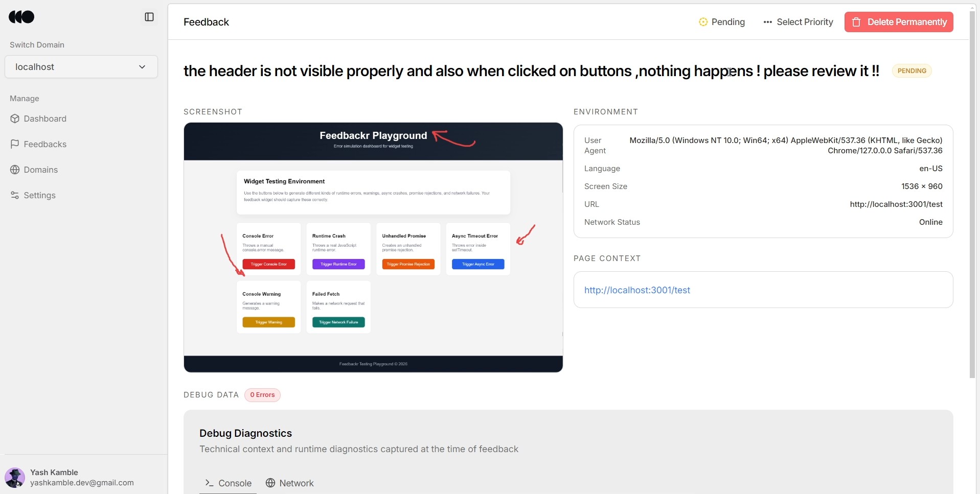
Task: Open the feedback screenshot thumbnail
Action: pyautogui.click(x=373, y=247)
